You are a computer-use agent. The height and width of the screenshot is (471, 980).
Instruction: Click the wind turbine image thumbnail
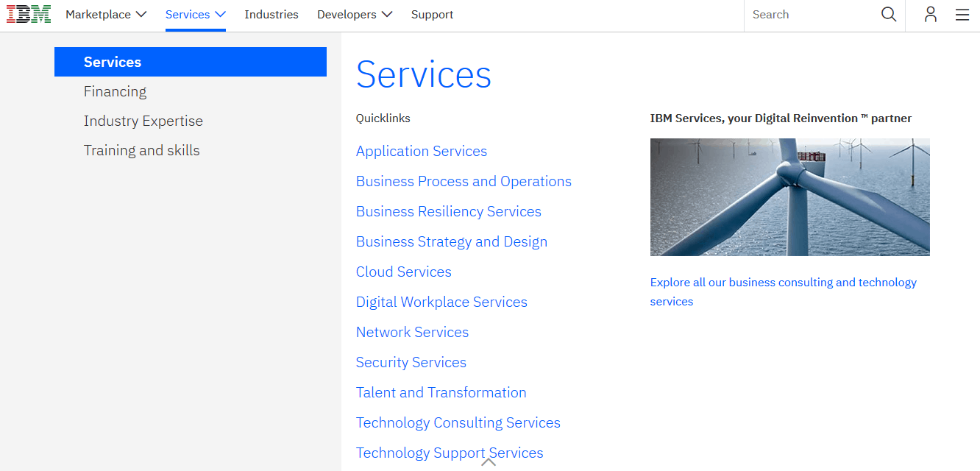789,196
